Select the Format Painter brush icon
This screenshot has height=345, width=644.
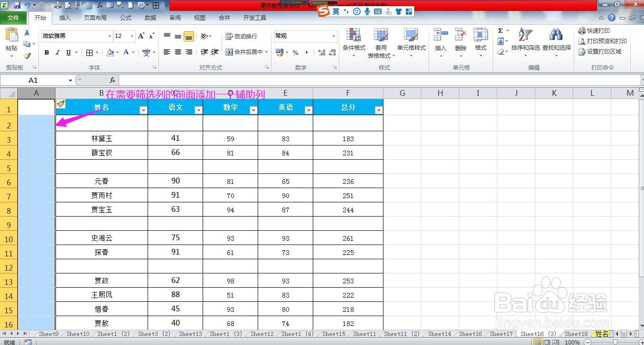[x=27, y=56]
